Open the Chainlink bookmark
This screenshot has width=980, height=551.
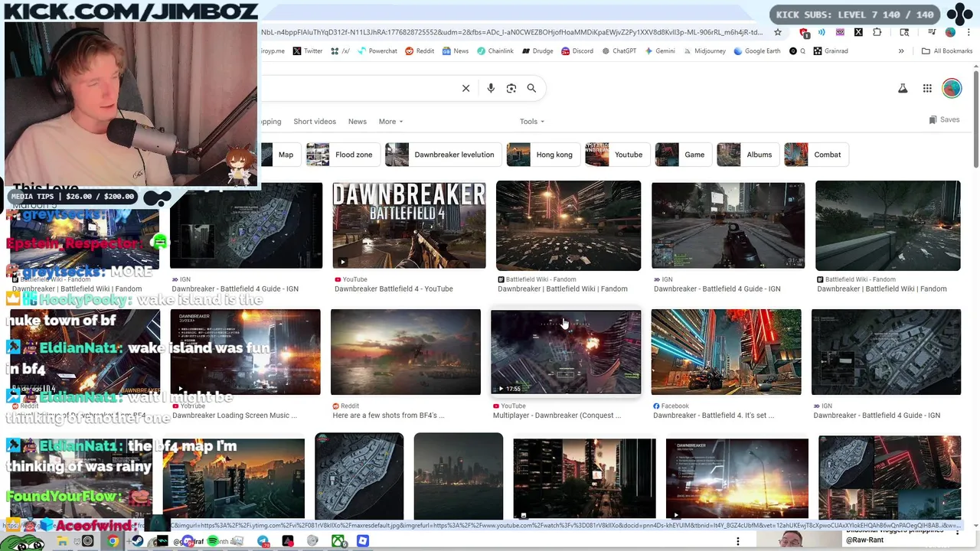(x=495, y=51)
